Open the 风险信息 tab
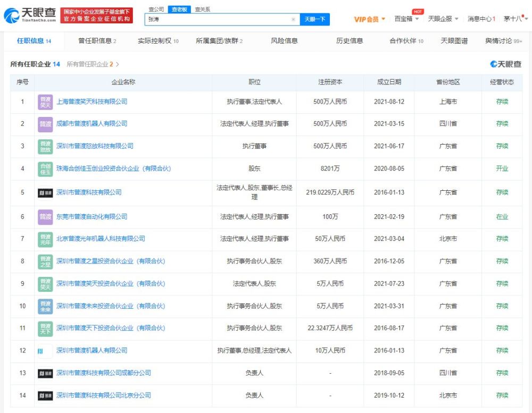The image size is (532, 413). click(x=284, y=41)
